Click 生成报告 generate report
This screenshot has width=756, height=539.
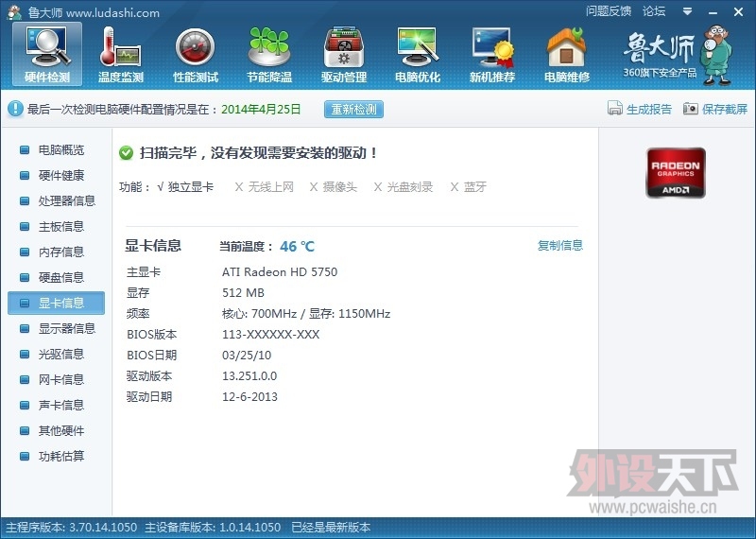point(649,109)
